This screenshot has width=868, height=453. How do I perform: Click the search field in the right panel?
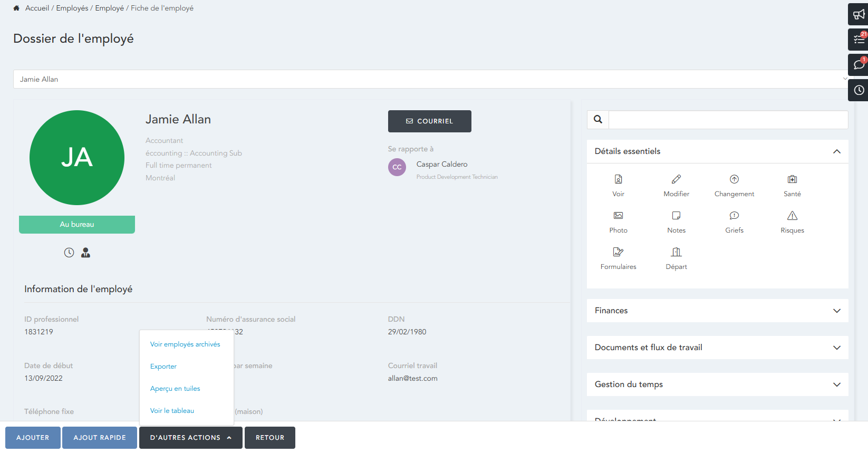click(x=728, y=120)
